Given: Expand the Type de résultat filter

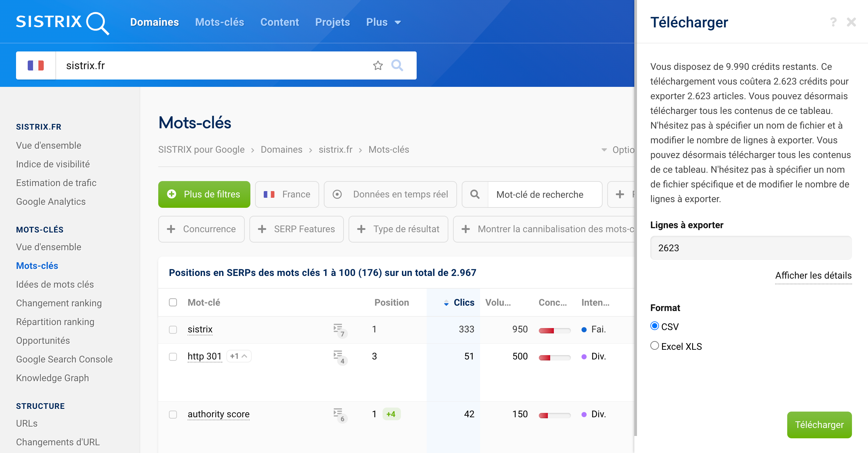Looking at the screenshot, I should coord(398,229).
